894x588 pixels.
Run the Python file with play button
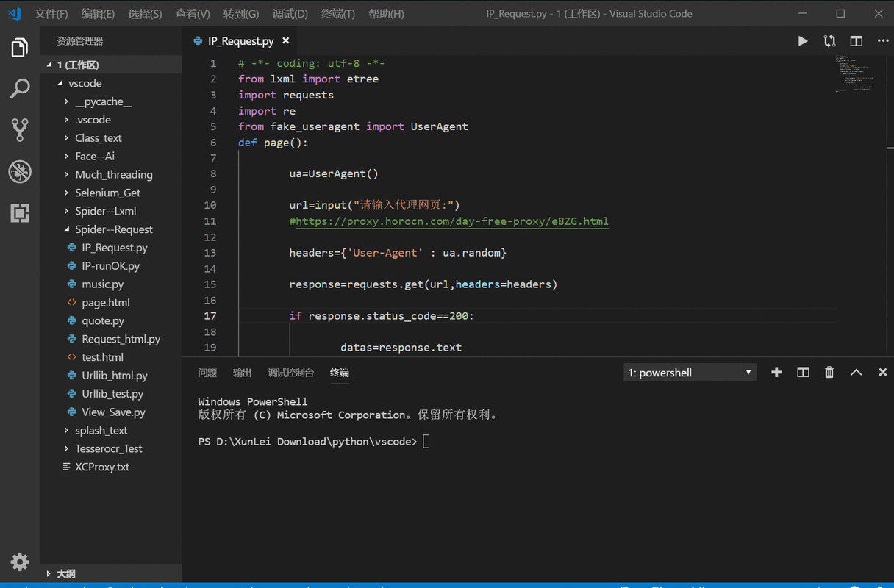[x=803, y=41]
